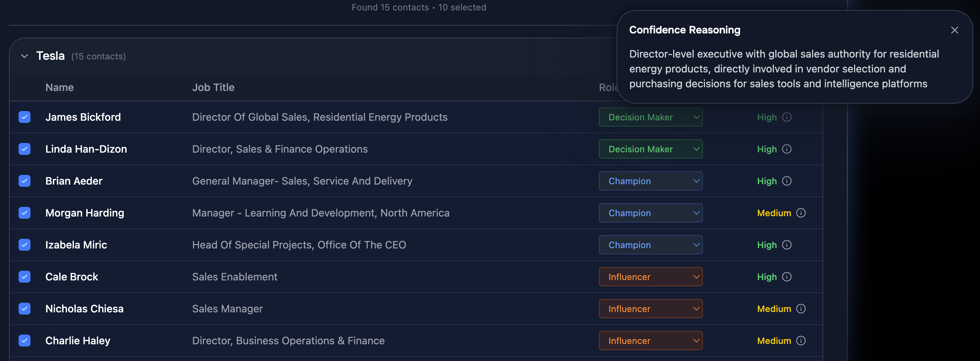This screenshot has height=361, width=980.
Task: Open role dropdown for Linda Han-Dizon
Action: coord(650,149)
